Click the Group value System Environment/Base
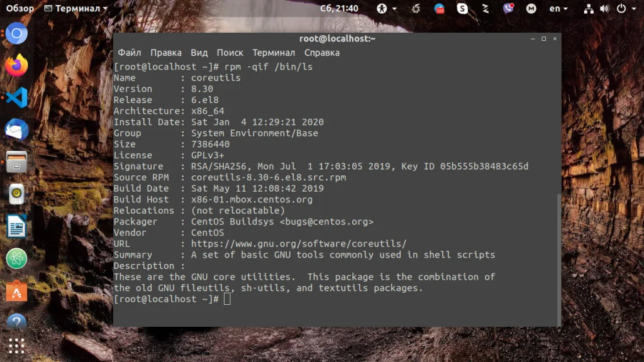 (x=255, y=133)
